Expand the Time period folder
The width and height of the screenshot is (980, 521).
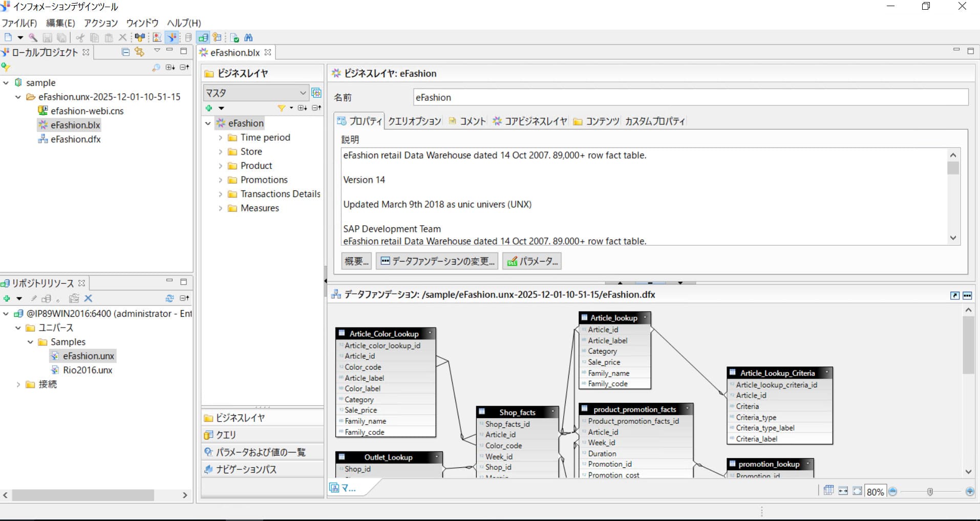pyautogui.click(x=220, y=138)
